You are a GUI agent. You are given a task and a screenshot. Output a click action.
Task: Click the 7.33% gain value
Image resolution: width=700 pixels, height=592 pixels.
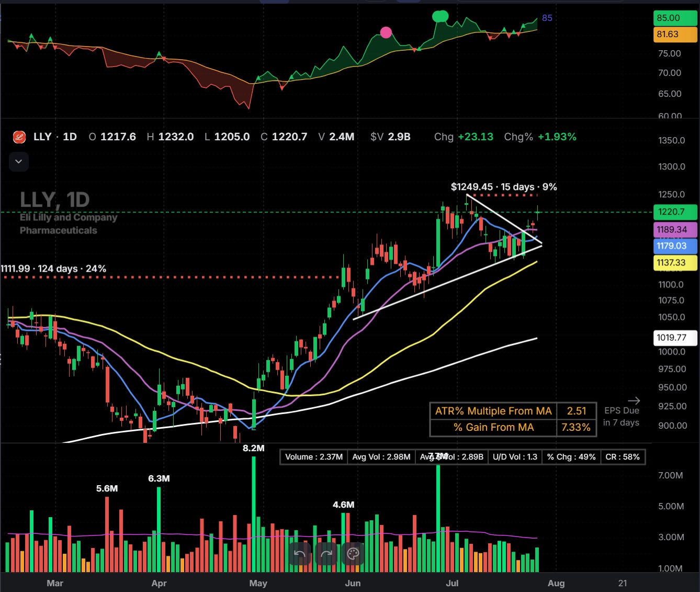[x=577, y=428]
